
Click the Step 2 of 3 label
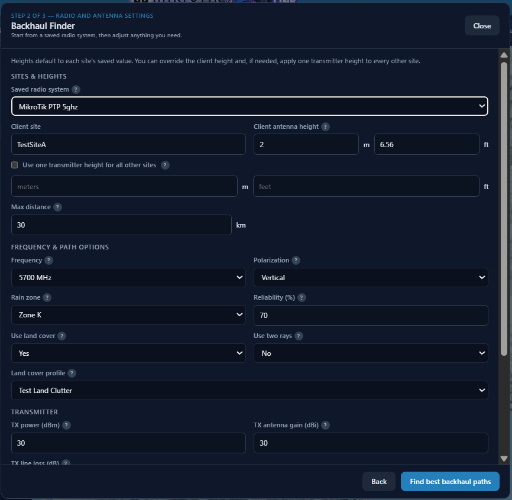pos(82,16)
